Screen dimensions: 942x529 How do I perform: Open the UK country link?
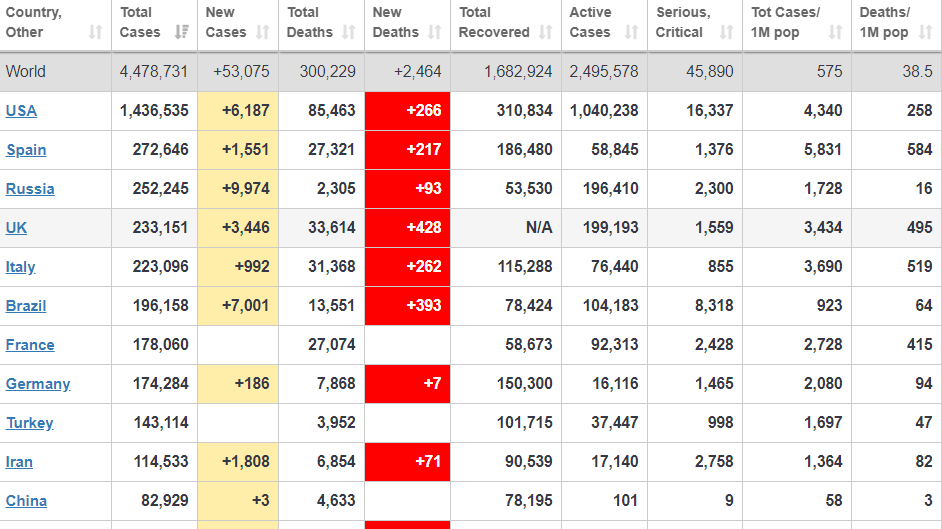(x=16, y=228)
